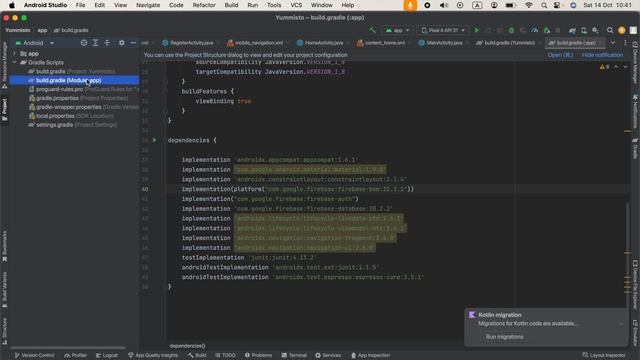Open the Problems tool window
The width and height of the screenshot is (640, 360).
click(258, 355)
